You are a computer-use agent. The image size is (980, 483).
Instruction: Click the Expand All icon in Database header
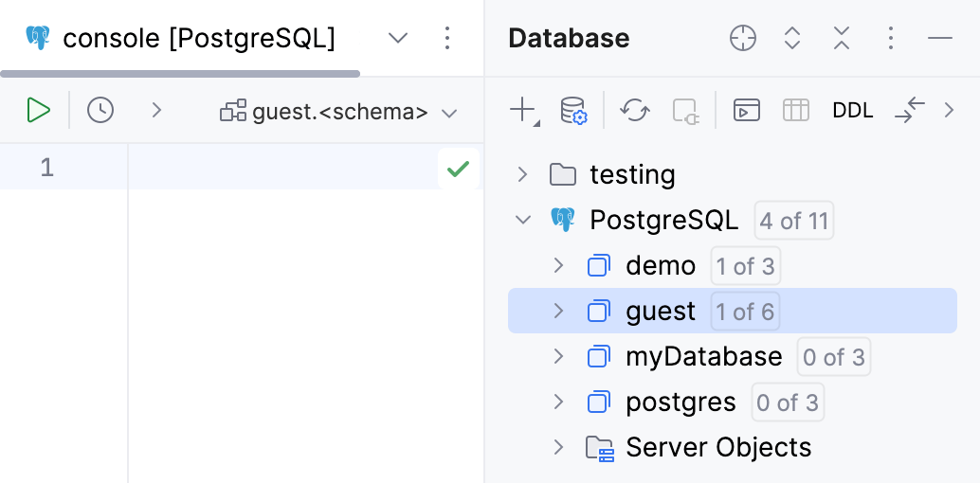[x=792, y=38]
